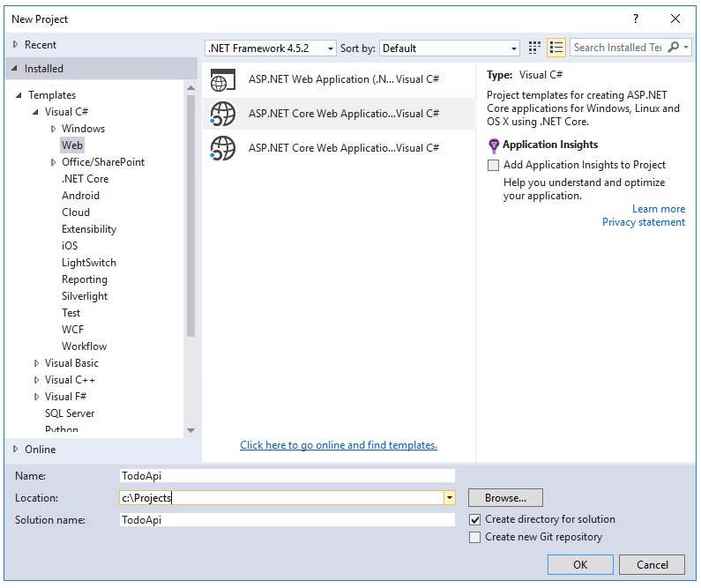Expand the Recent section
The height and width of the screenshot is (588, 701).
coord(16,44)
